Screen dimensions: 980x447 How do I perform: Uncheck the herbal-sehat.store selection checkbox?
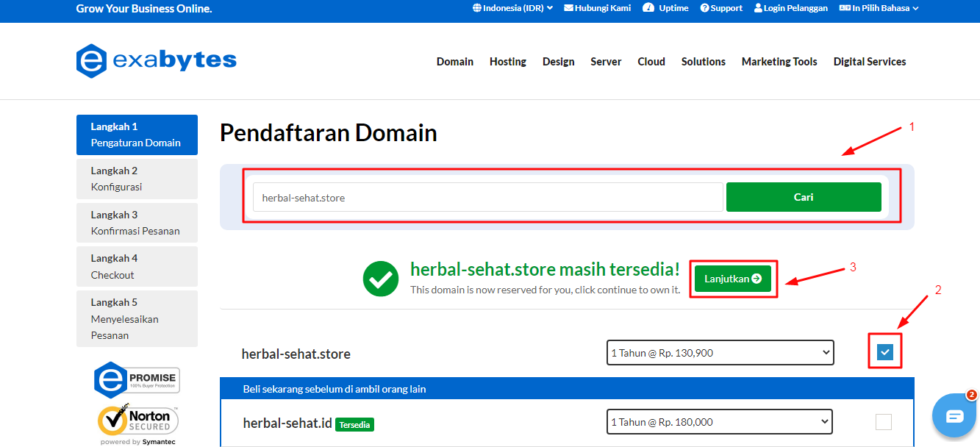point(884,351)
